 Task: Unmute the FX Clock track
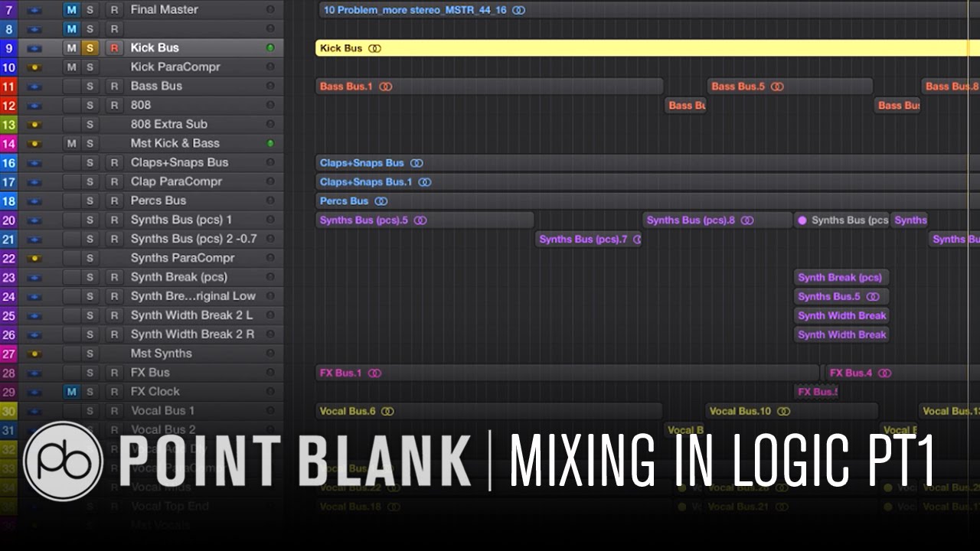pos(71,393)
